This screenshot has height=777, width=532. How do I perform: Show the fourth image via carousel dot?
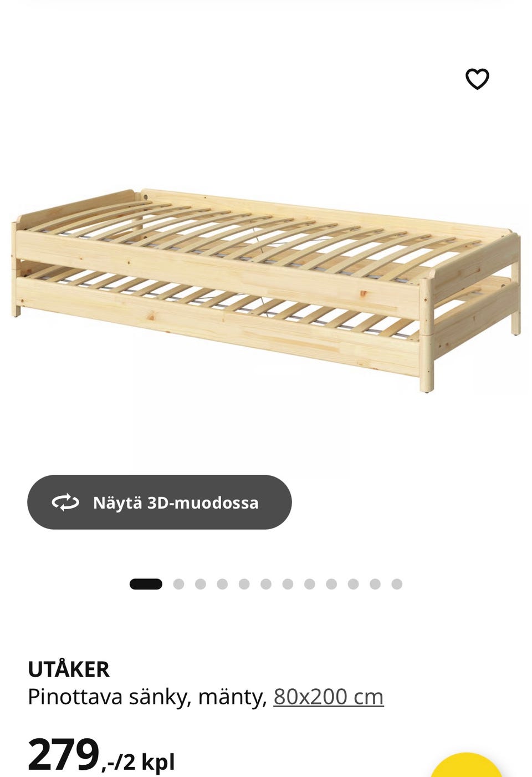pos(222,584)
